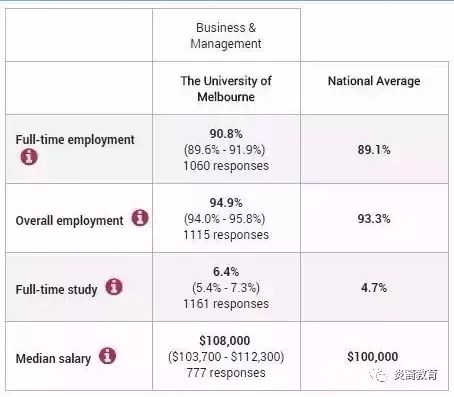Image resolution: width=454 pixels, height=397 pixels.
Task: Click national average 89.1% cell
Action: [x=374, y=150]
